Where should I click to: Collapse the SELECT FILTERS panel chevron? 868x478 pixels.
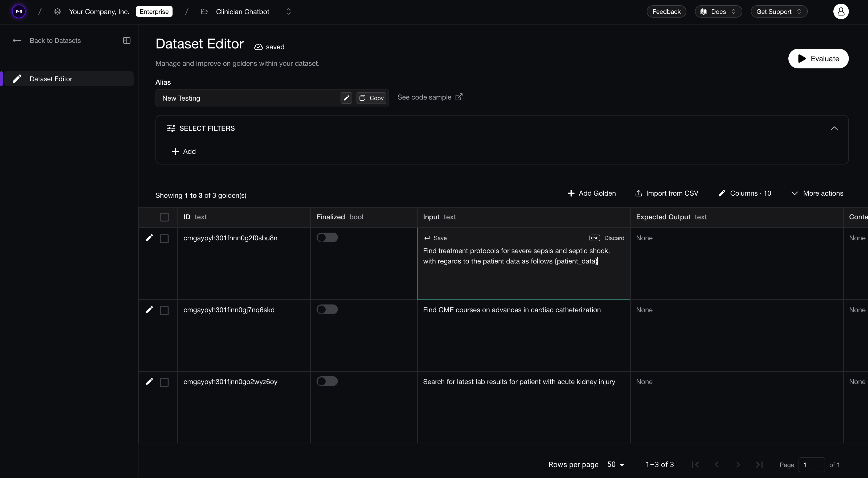pyautogui.click(x=835, y=128)
